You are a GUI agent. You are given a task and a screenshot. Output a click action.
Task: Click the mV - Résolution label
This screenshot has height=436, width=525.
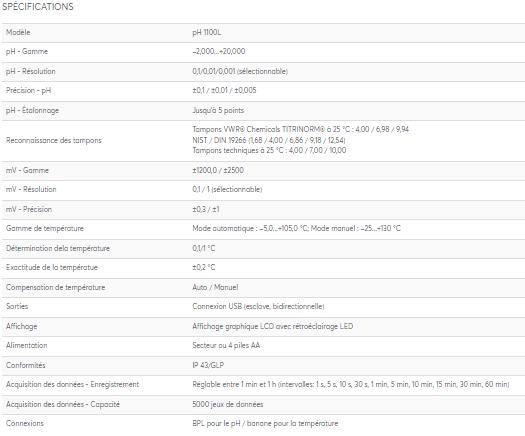[31, 190]
